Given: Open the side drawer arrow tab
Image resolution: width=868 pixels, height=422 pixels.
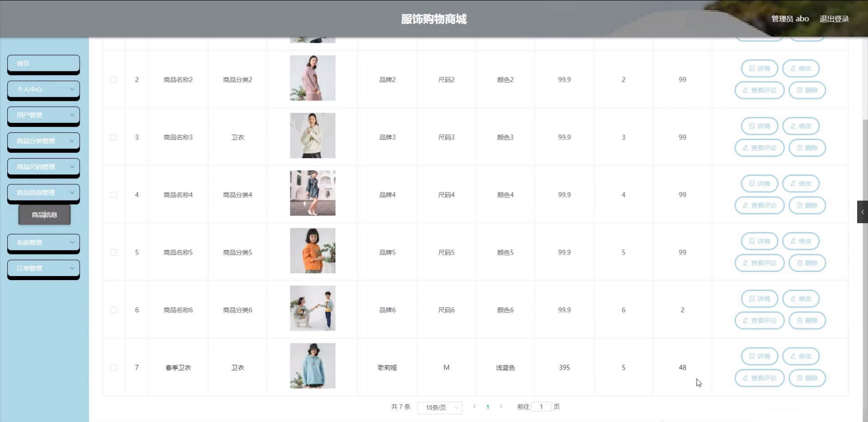Looking at the screenshot, I should pyautogui.click(x=863, y=212).
